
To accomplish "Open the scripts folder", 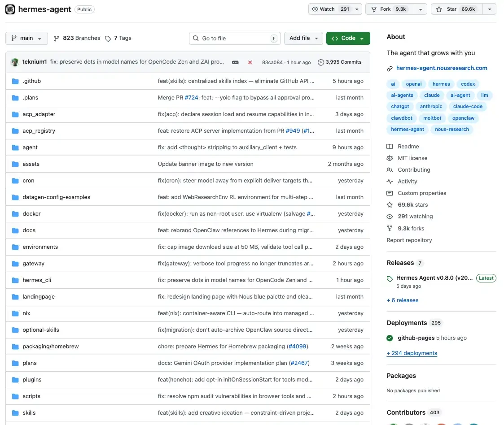I will [31, 396].
